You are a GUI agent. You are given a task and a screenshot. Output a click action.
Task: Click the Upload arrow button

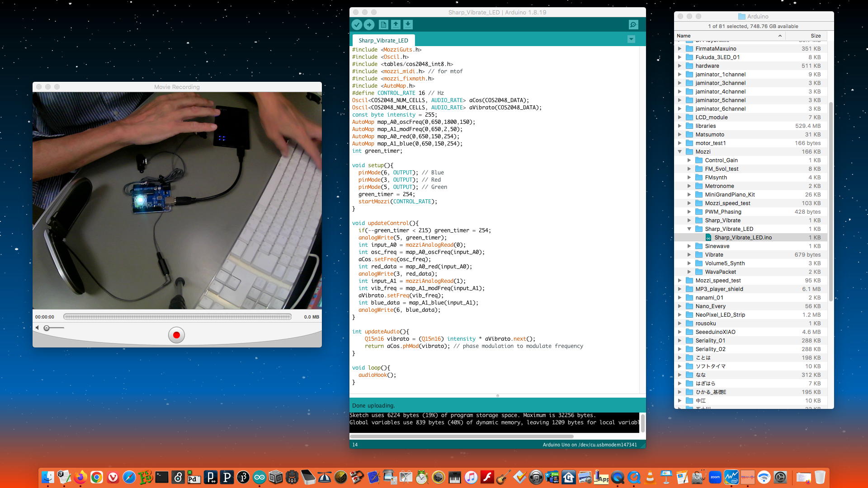point(369,25)
